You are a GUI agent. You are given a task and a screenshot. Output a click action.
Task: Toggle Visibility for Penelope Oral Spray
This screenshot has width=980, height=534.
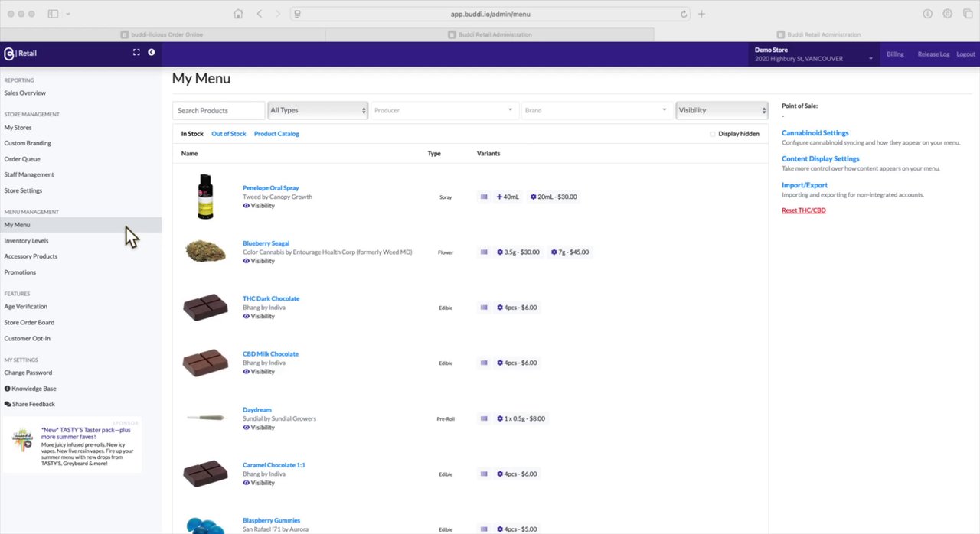point(259,206)
